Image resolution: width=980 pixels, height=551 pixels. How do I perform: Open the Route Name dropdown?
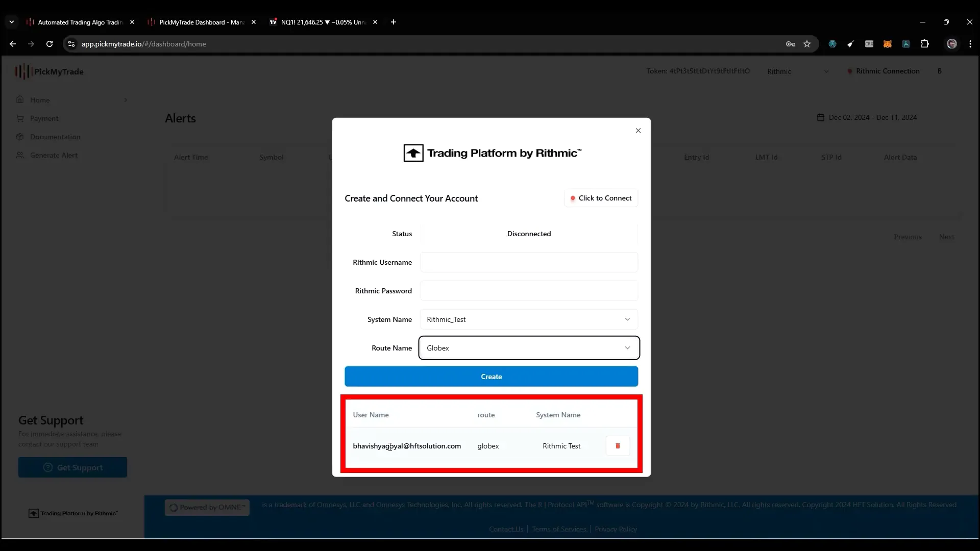(x=529, y=348)
